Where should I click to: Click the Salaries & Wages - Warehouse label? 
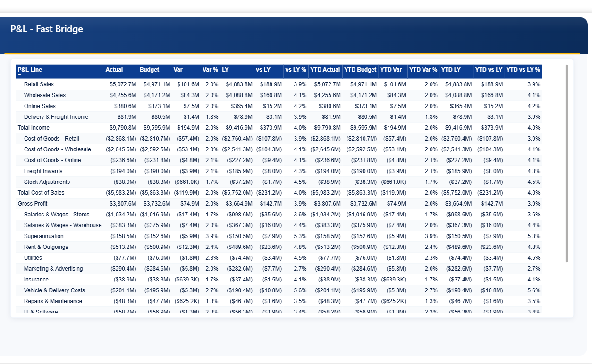[x=63, y=225]
